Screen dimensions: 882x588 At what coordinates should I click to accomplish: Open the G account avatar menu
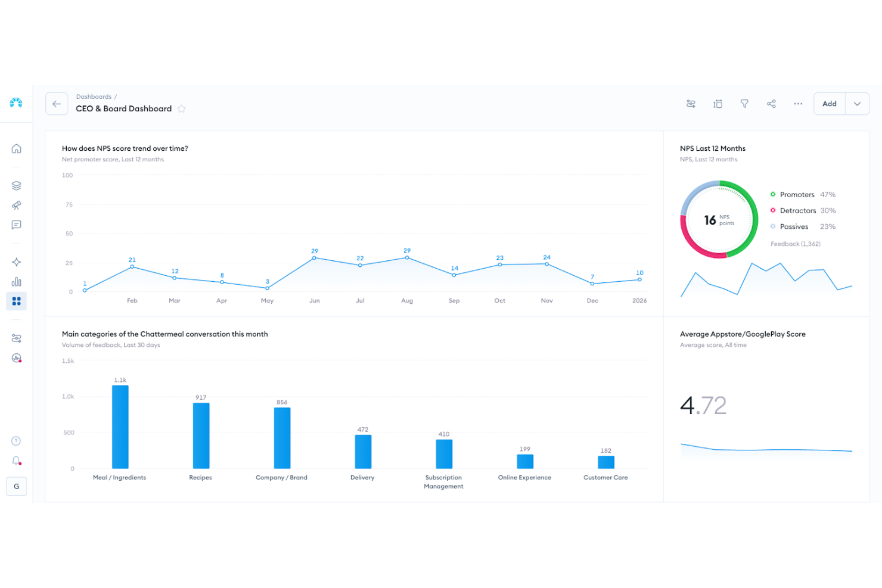tap(16, 486)
